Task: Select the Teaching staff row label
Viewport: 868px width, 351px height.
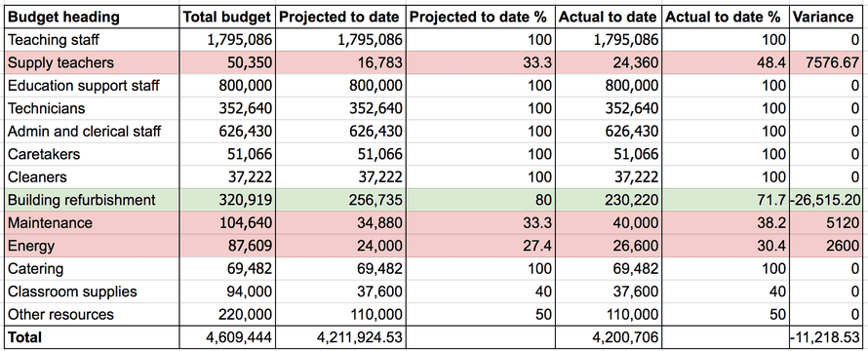Action: 93,40
